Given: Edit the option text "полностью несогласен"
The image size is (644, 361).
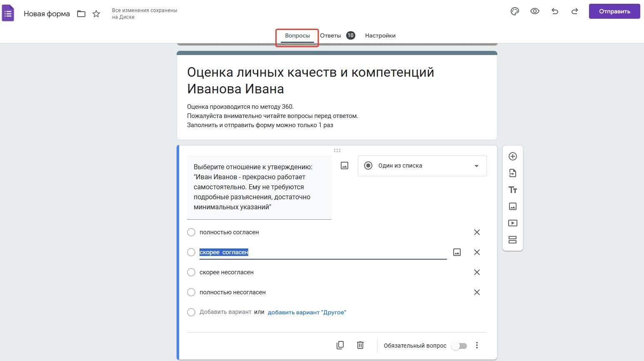Looking at the screenshot, I should (232, 292).
